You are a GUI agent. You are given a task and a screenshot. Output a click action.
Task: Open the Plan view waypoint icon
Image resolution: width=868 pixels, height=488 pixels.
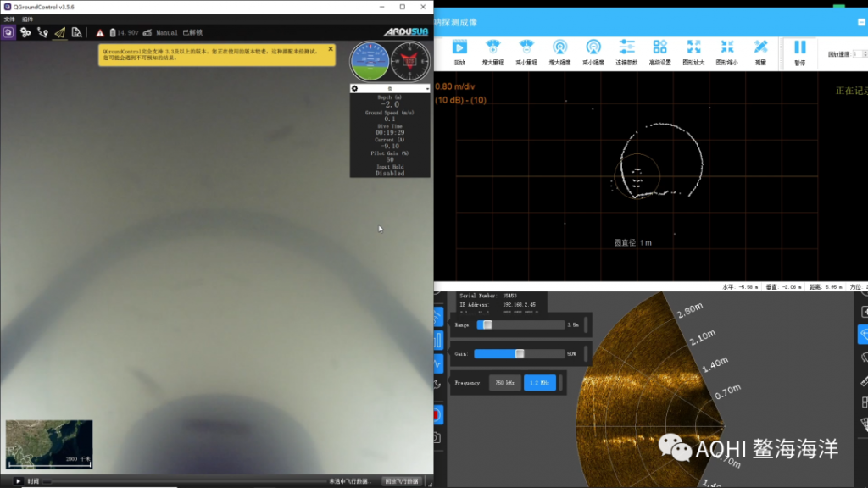(42, 33)
